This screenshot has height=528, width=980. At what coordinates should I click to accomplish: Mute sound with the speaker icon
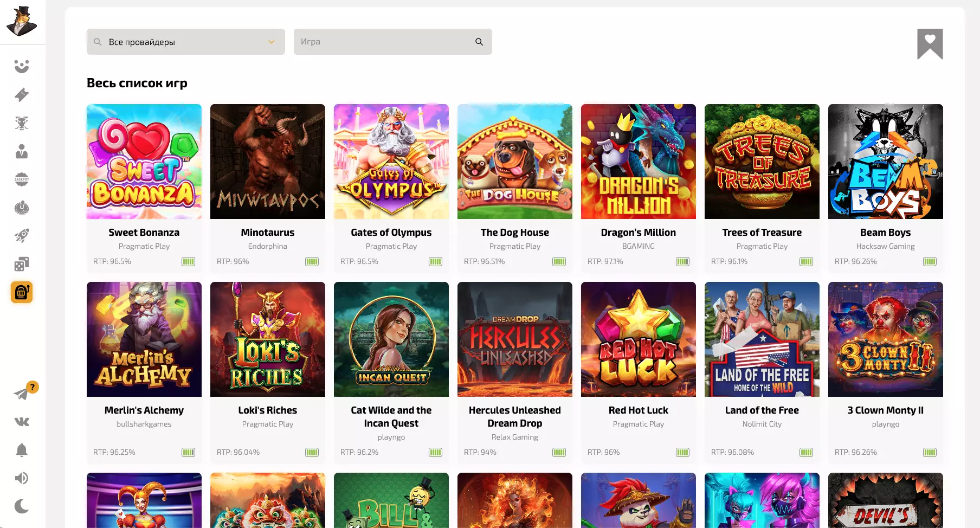[22, 478]
